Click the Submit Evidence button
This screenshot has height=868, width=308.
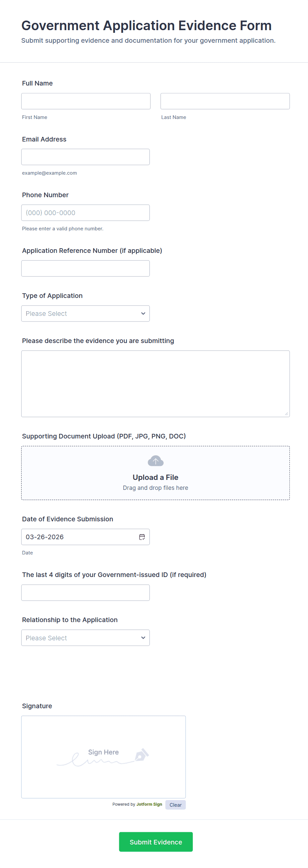pos(156,842)
